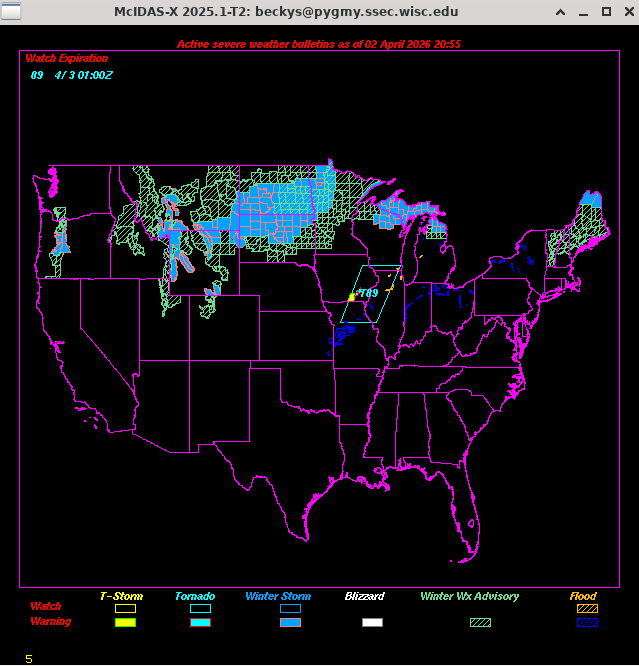Click the Winter Storm Watch legend box
639x666 pixels.
pos(290,608)
